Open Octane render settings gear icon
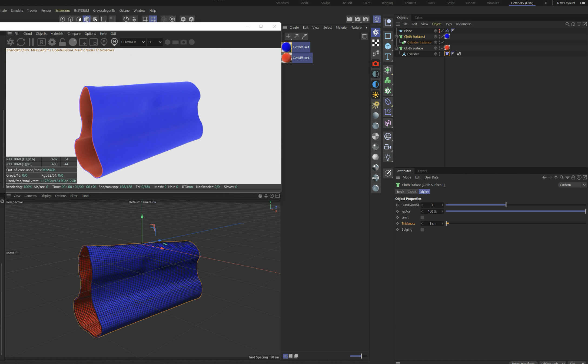 point(52,42)
